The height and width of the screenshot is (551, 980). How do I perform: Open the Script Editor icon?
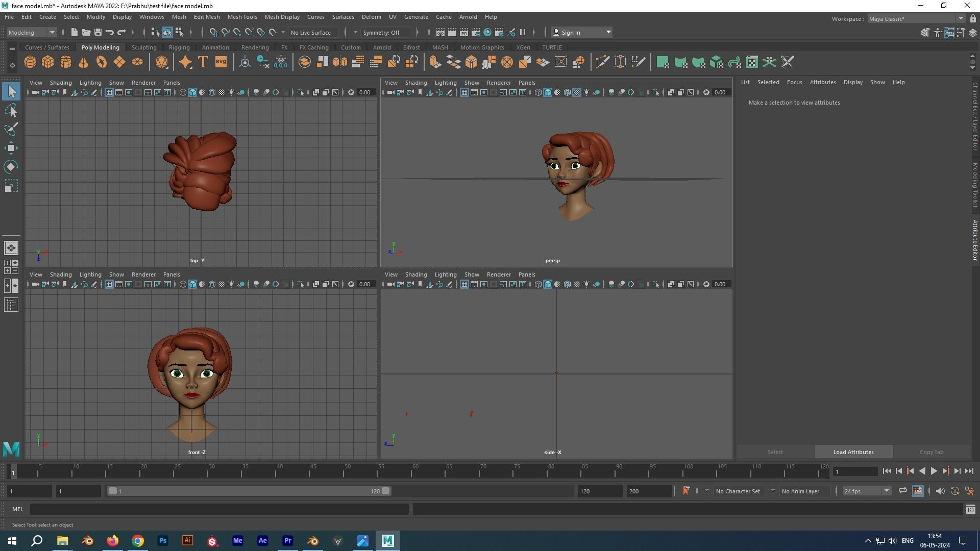[971, 509]
